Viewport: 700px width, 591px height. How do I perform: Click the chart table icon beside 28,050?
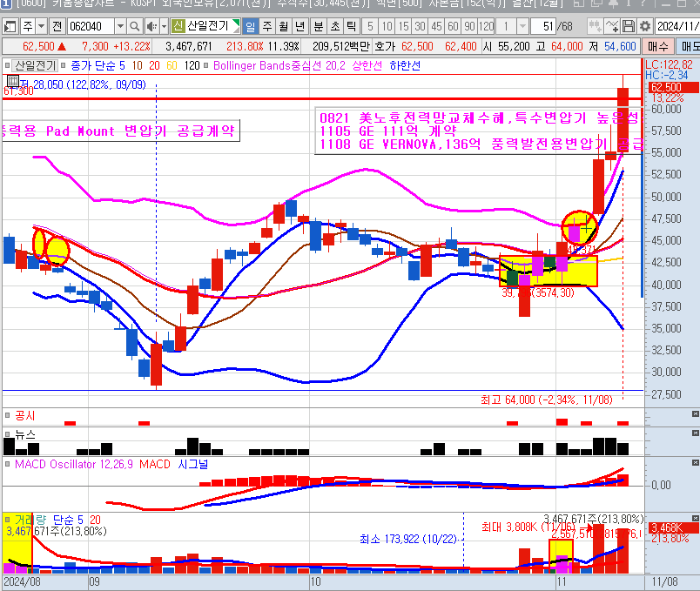click(13, 81)
